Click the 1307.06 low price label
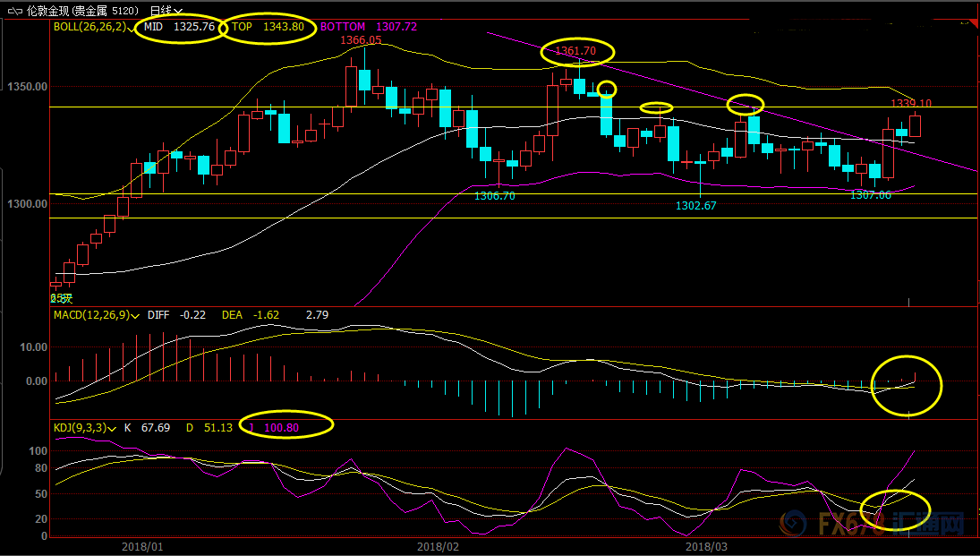The width and height of the screenshot is (980, 556). pyautogui.click(x=871, y=195)
